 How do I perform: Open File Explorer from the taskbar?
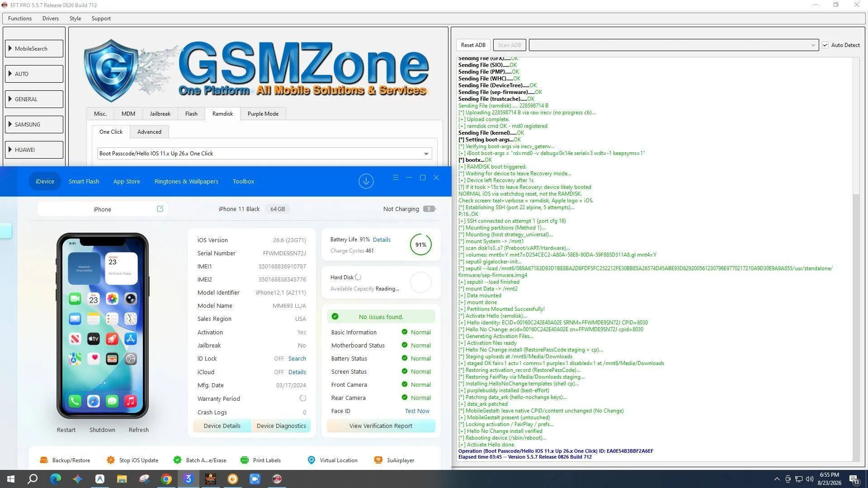coord(122,479)
